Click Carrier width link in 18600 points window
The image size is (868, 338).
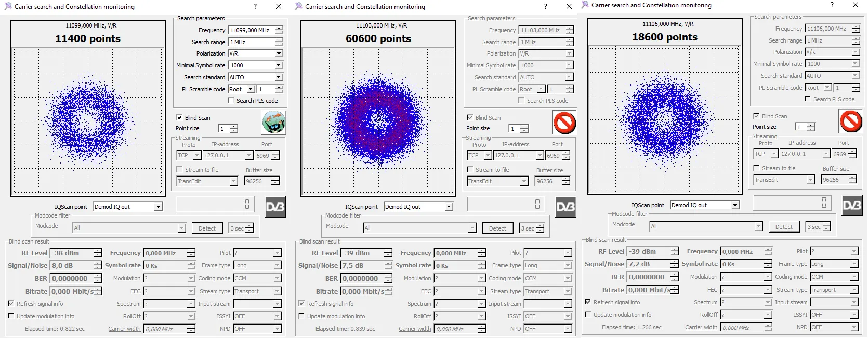[701, 327]
